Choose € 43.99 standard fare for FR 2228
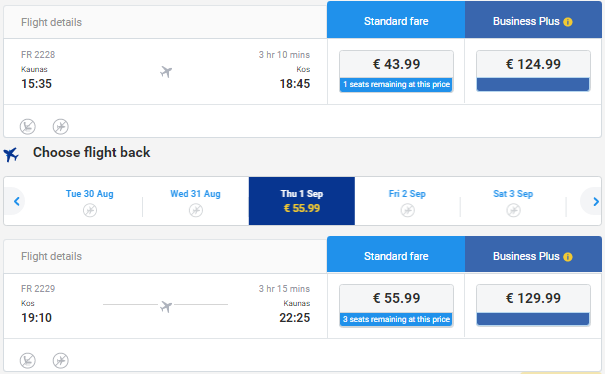This screenshot has width=605, height=374. click(x=396, y=71)
